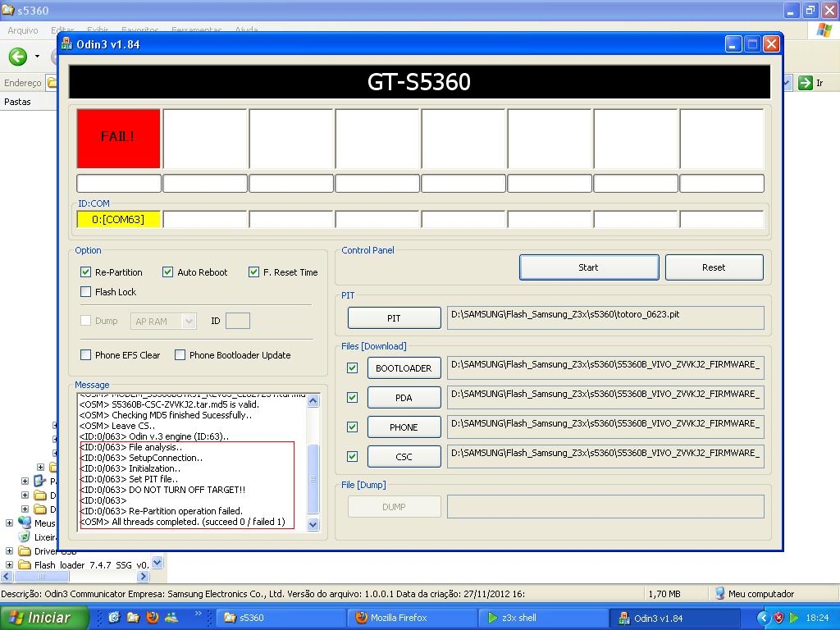Select the Driver USB folder icon

click(x=25, y=550)
